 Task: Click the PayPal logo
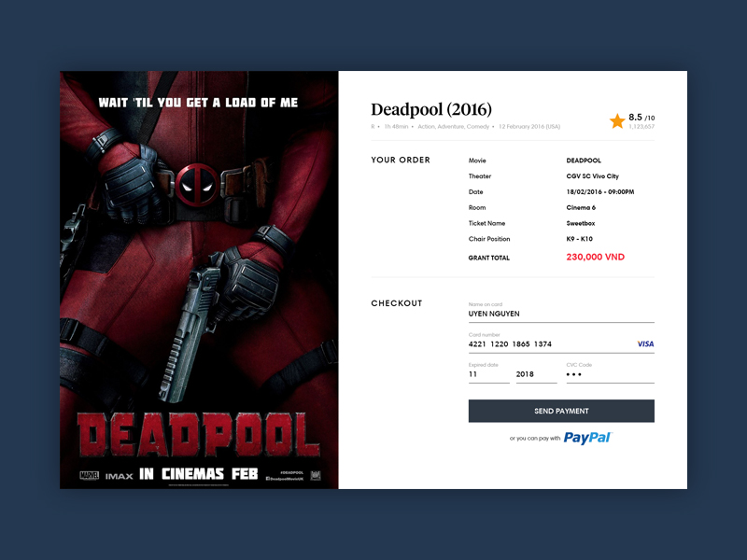tap(587, 437)
